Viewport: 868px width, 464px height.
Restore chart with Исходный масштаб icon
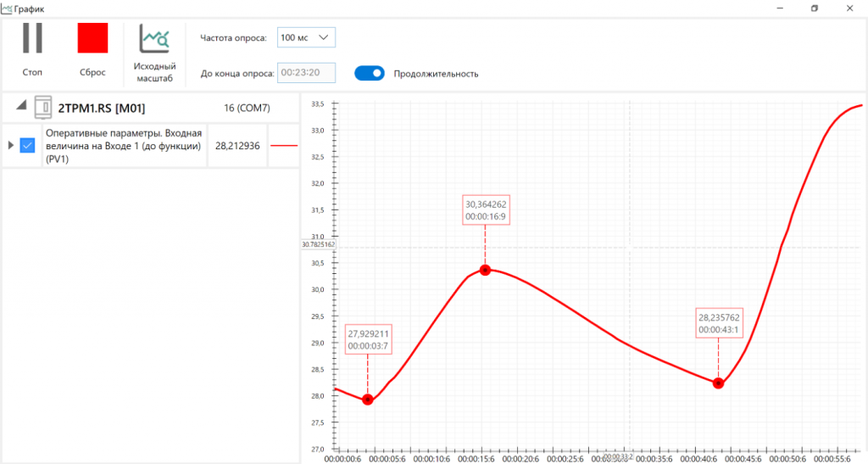pos(154,39)
